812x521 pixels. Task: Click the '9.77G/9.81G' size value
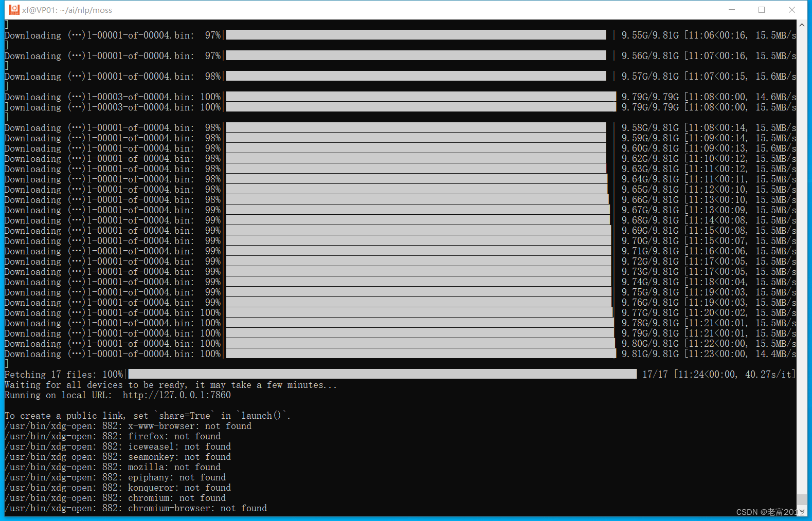pyautogui.click(x=650, y=313)
